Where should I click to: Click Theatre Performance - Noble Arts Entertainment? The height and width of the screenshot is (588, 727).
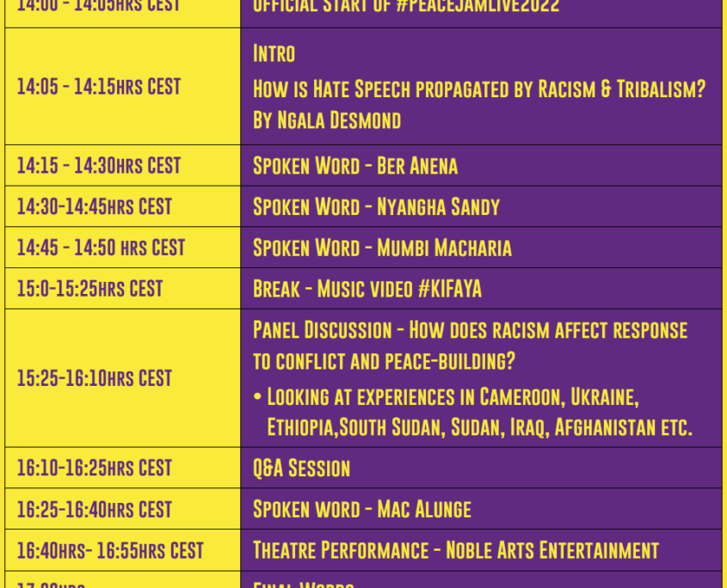pyautogui.click(x=456, y=550)
